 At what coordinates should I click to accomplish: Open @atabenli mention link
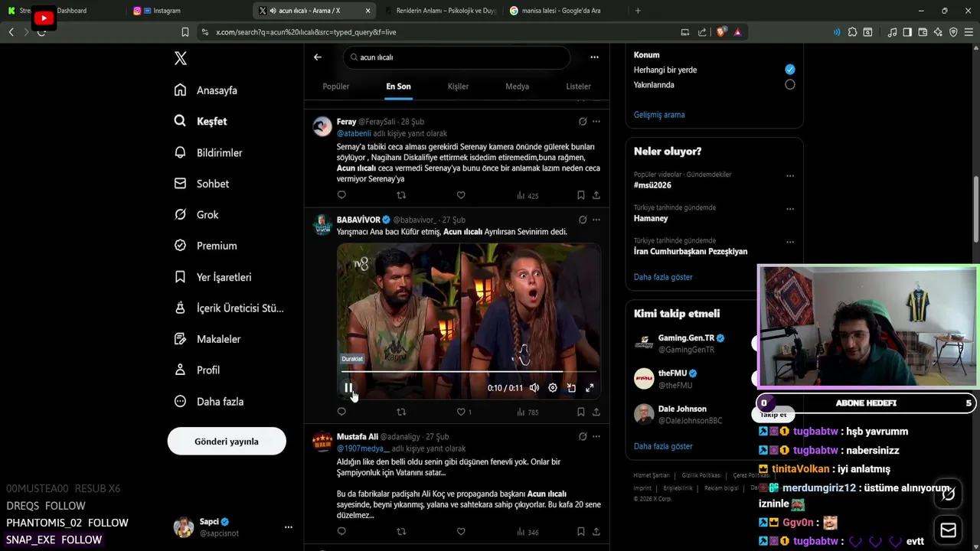click(x=354, y=133)
